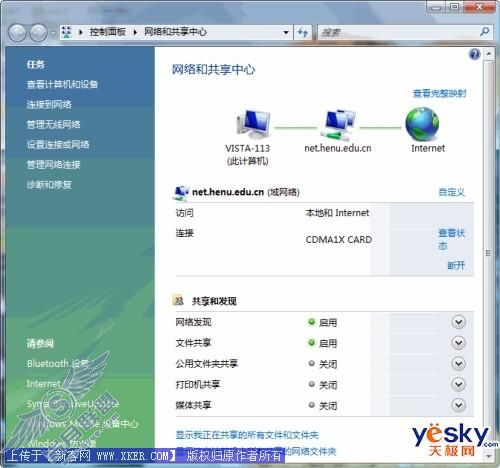Image resolution: width=500 pixels, height=468 pixels.
Task: Click the refresh button beside address bar
Action: (x=303, y=32)
